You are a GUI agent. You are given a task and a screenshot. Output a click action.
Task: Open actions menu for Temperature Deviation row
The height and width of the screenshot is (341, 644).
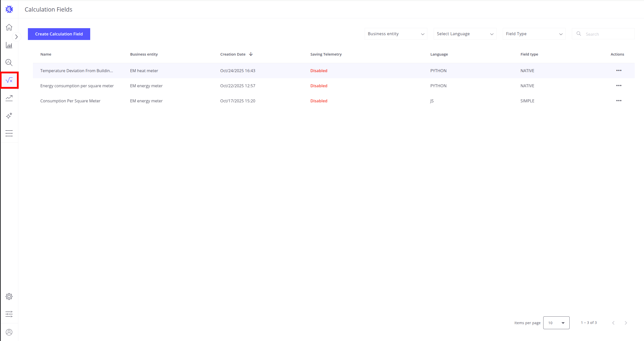(x=619, y=70)
